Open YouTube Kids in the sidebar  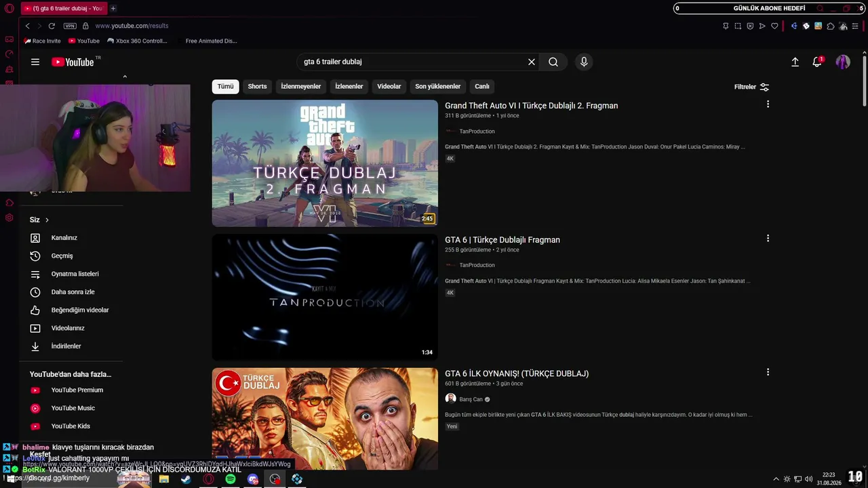[71, 426]
